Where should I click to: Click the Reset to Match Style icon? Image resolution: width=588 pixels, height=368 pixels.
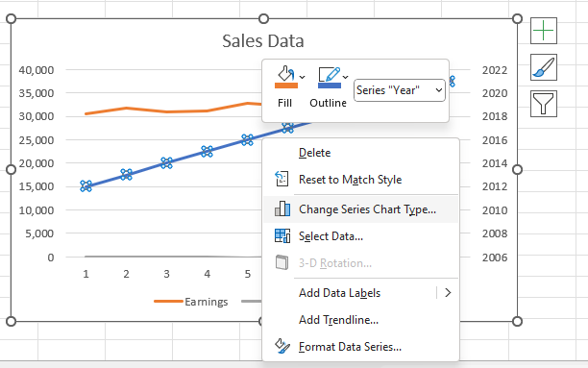[282, 179]
